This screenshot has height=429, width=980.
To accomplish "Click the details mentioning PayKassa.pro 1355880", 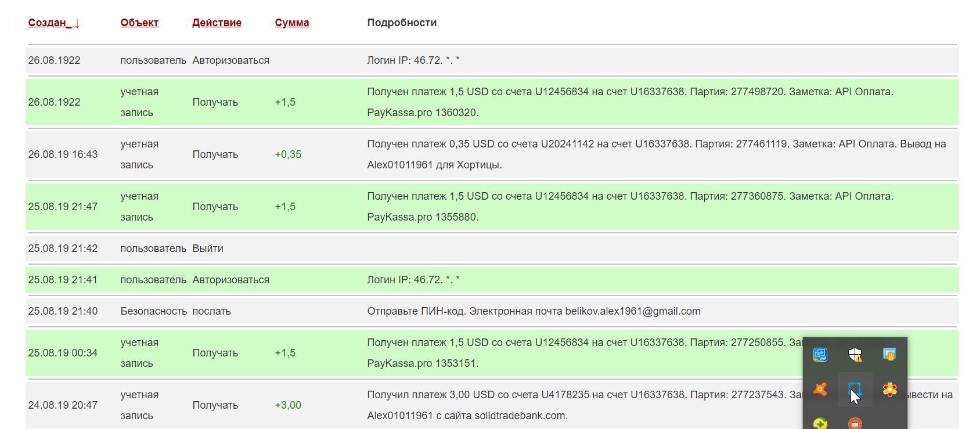I will click(x=630, y=207).
